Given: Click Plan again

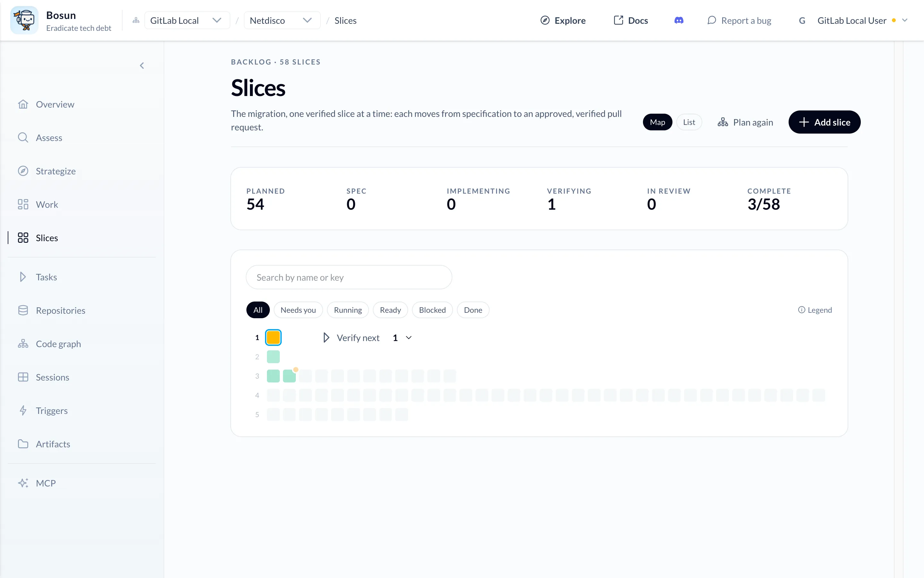Looking at the screenshot, I should point(745,122).
